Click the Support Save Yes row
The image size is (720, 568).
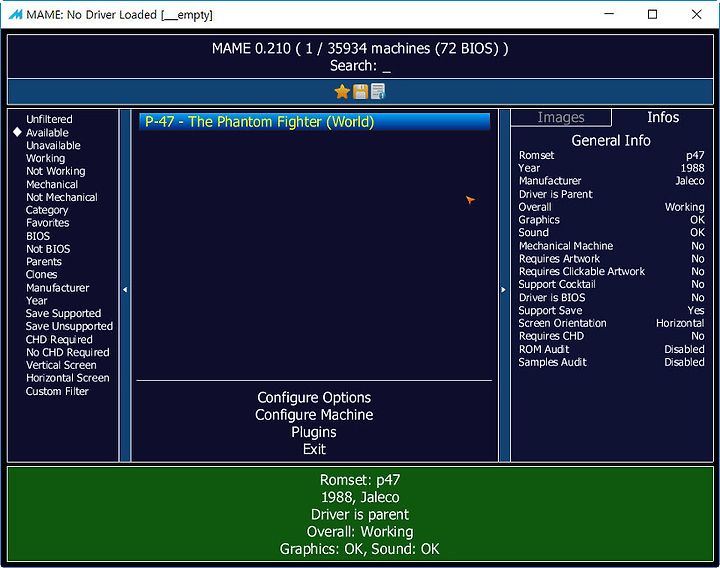611,311
